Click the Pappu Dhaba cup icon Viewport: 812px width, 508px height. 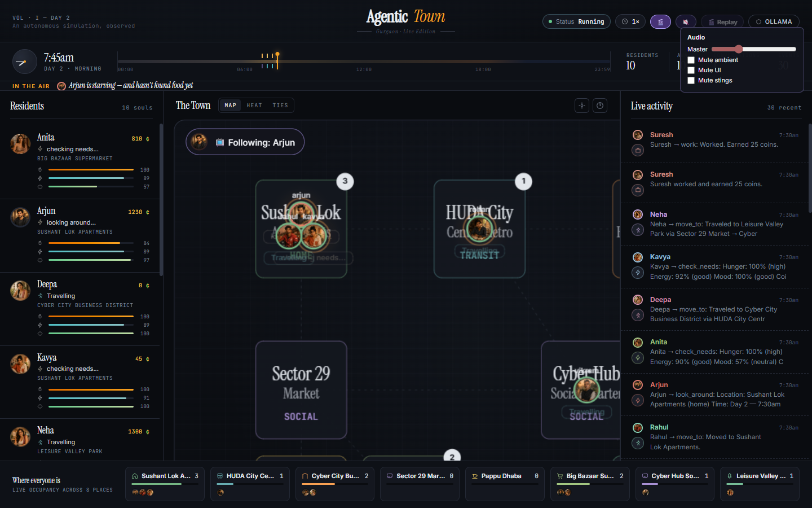(475, 476)
